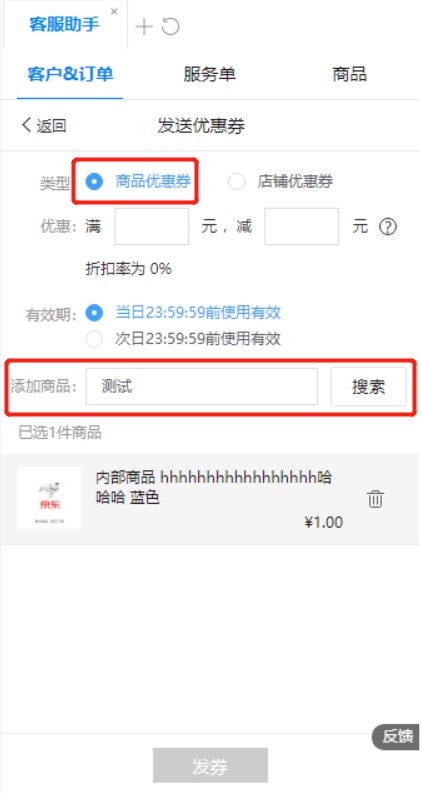The width and height of the screenshot is (421, 793).
Task: Close the 客服助手 tab
Action: click(x=114, y=11)
